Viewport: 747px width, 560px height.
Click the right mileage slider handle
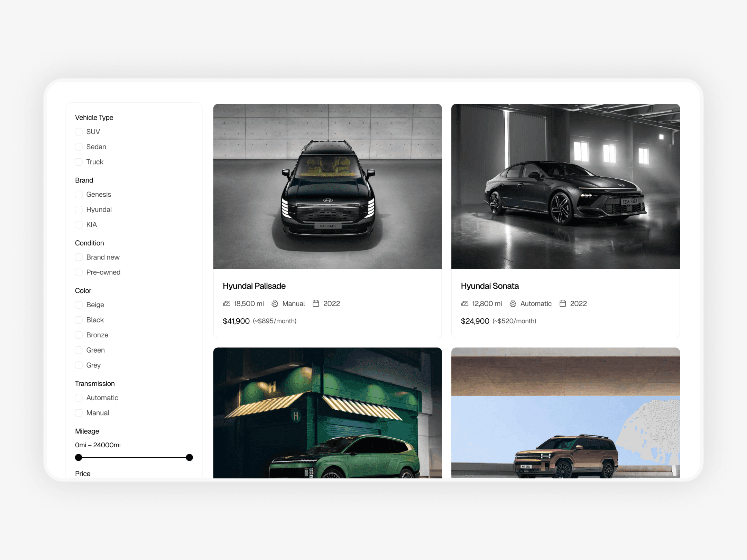coord(189,457)
